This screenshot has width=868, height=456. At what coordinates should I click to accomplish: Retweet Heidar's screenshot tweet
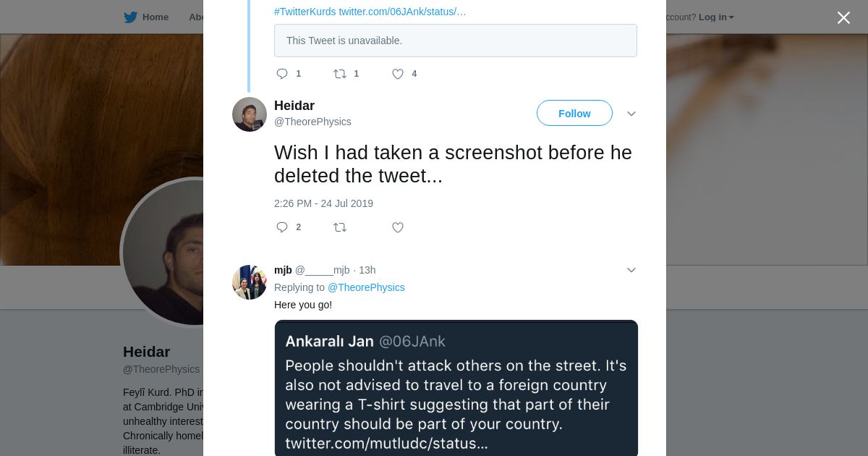(x=340, y=227)
